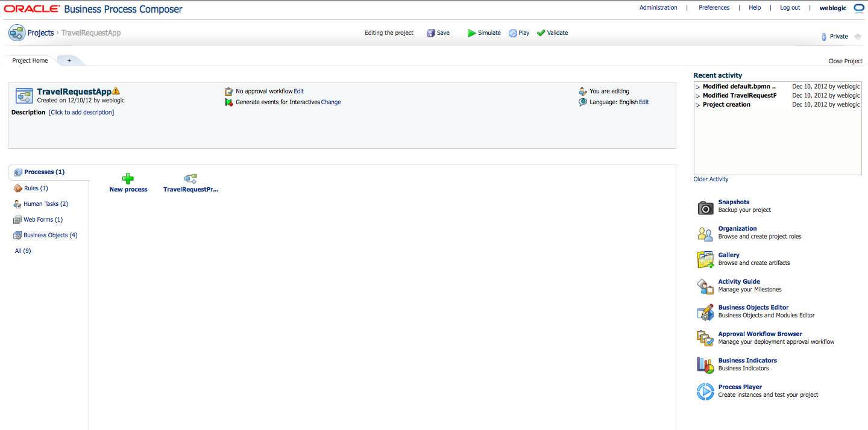
Task: Click Edit next to Language: English
Action: pyautogui.click(x=644, y=102)
